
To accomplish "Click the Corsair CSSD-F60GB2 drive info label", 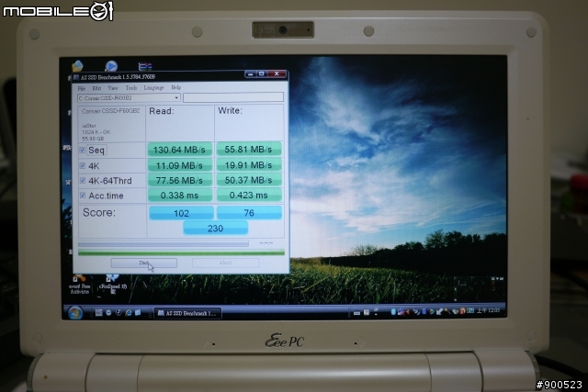I will point(110,111).
